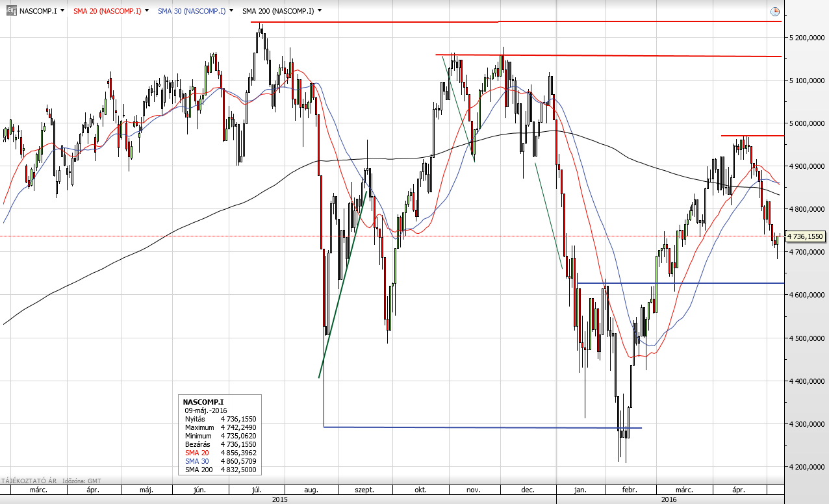Click the Időzóna: GMT timezone label
The image size is (829, 504).
pyautogui.click(x=83, y=481)
